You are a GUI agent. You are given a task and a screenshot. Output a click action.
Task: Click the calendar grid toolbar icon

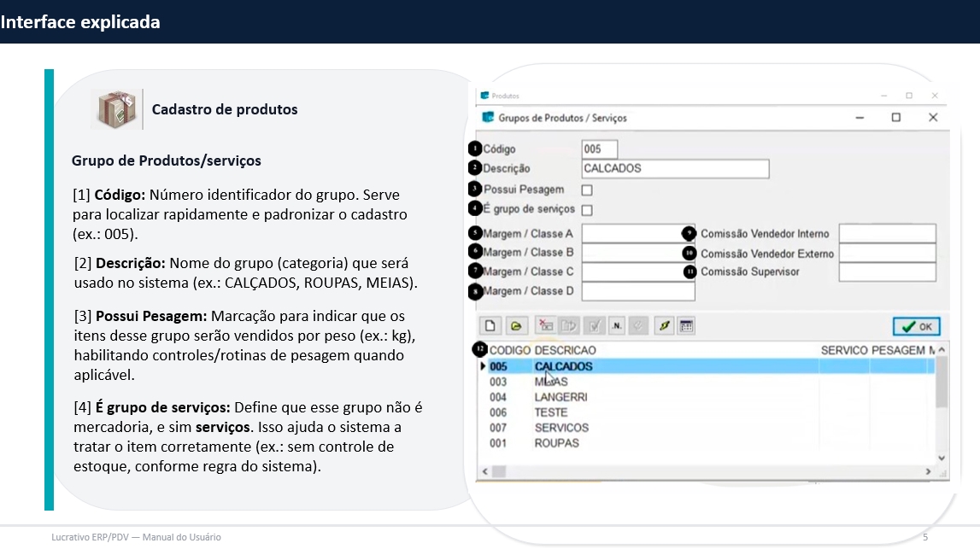click(x=686, y=325)
